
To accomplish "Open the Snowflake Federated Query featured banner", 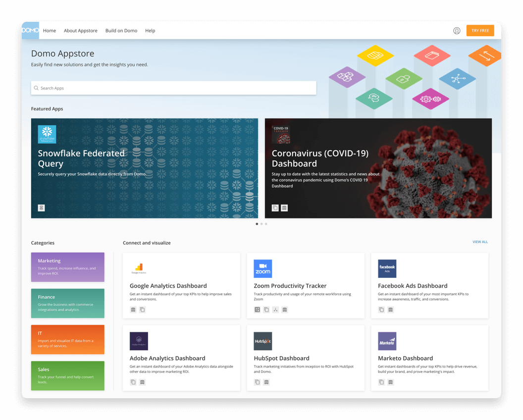I will tap(145, 168).
